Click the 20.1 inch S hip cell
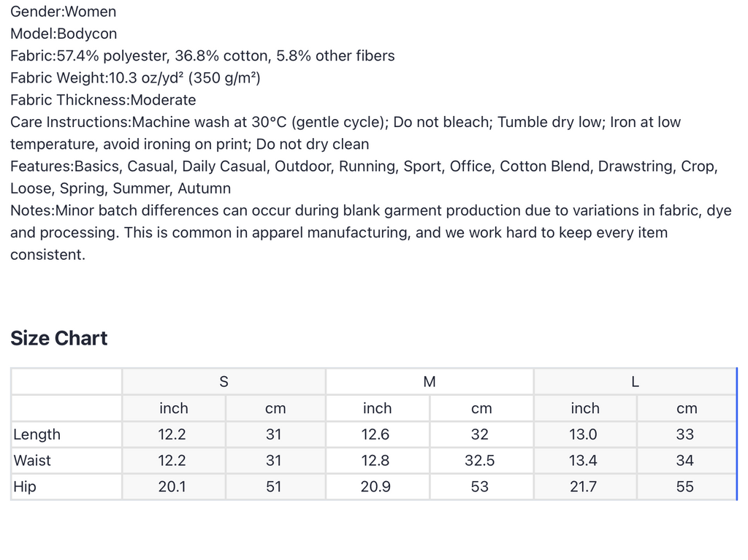The width and height of the screenshot is (748, 560). point(174,487)
